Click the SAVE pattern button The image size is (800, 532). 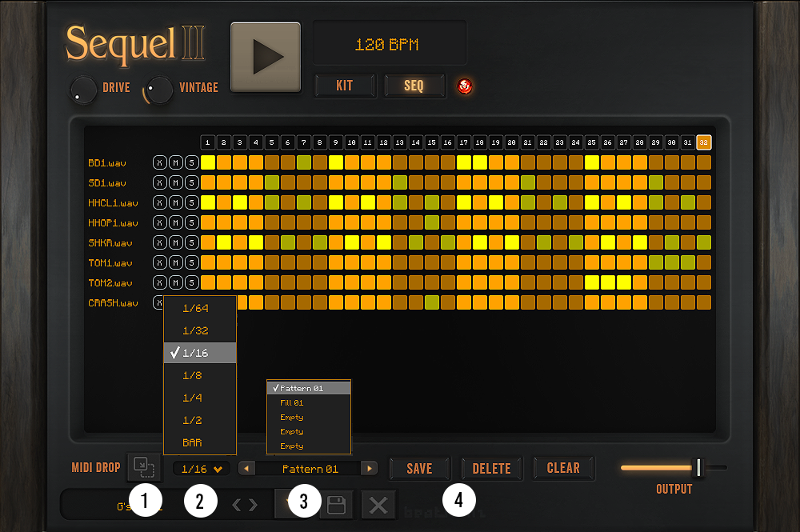(x=419, y=469)
